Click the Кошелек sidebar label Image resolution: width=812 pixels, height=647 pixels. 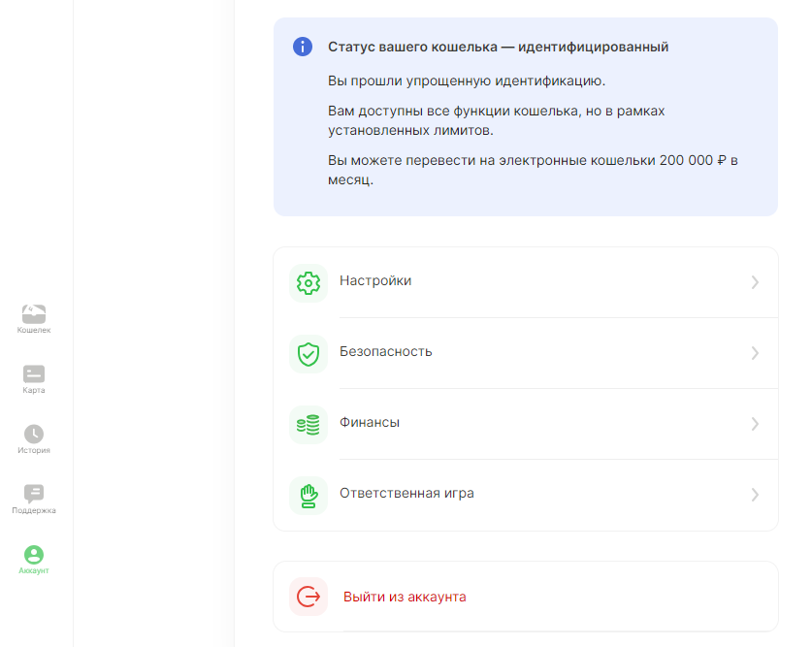pyautogui.click(x=34, y=330)
